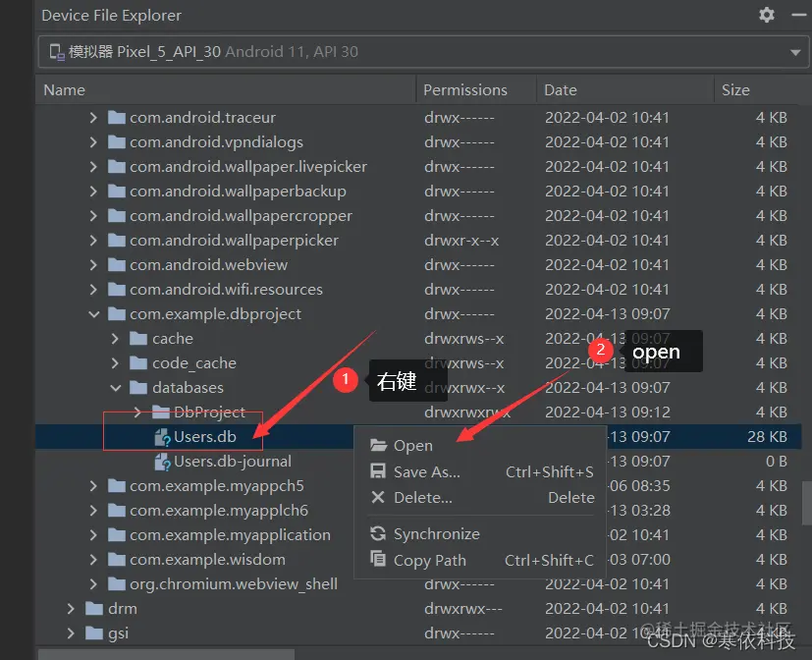Expand the org.chromium.webview_shell folder

point(93,584)
